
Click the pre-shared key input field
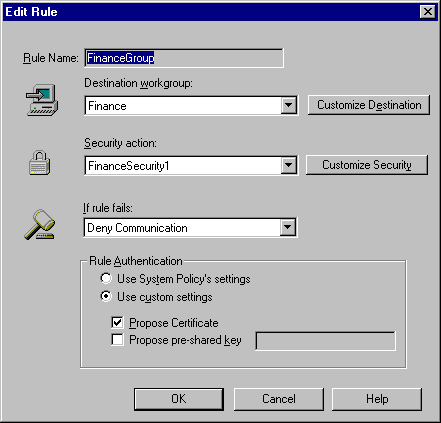326,341
